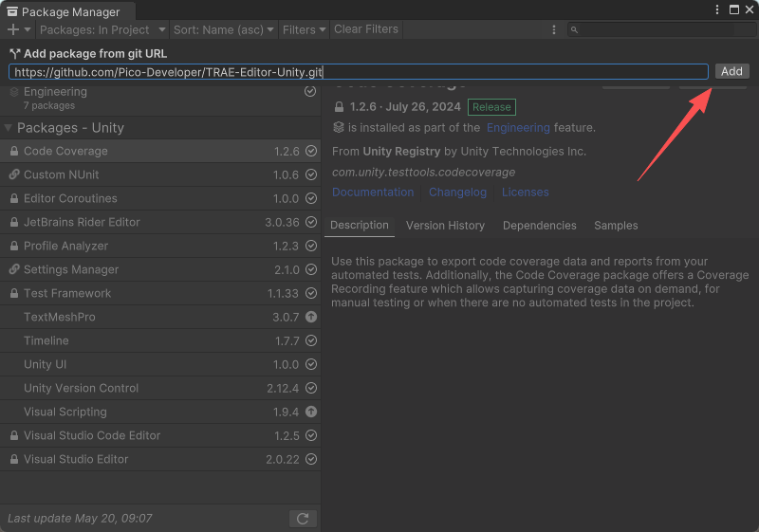This screenshot has height=532, width=759.
Task: Click the update-available arrow icon for Visual Scripting
Action: point(311,412)
